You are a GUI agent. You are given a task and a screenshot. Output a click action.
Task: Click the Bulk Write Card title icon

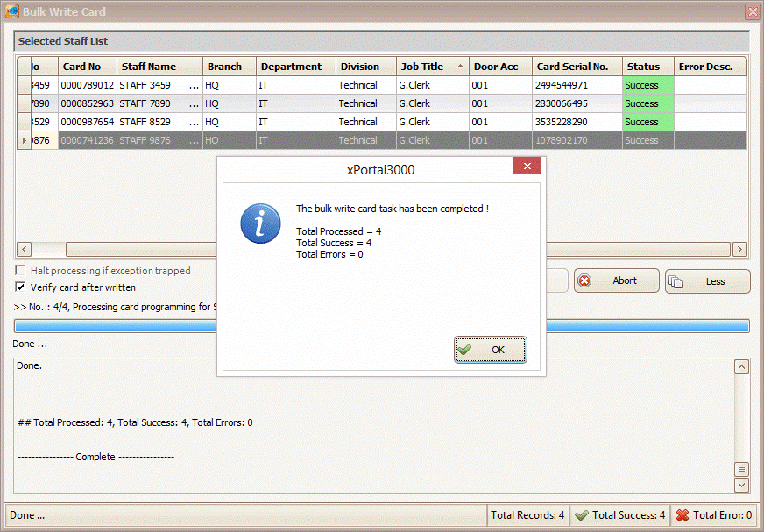point(12,12)
